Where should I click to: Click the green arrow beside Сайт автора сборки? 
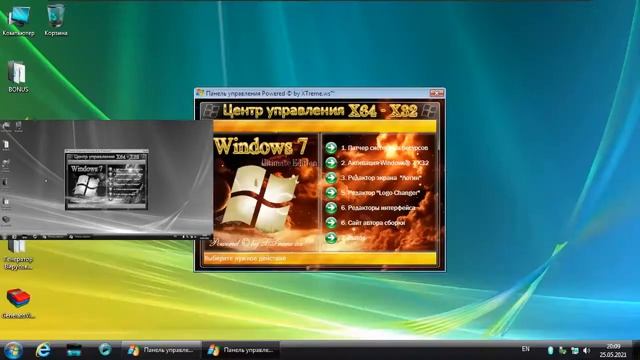pyautogui.click(x=331, y=223)
